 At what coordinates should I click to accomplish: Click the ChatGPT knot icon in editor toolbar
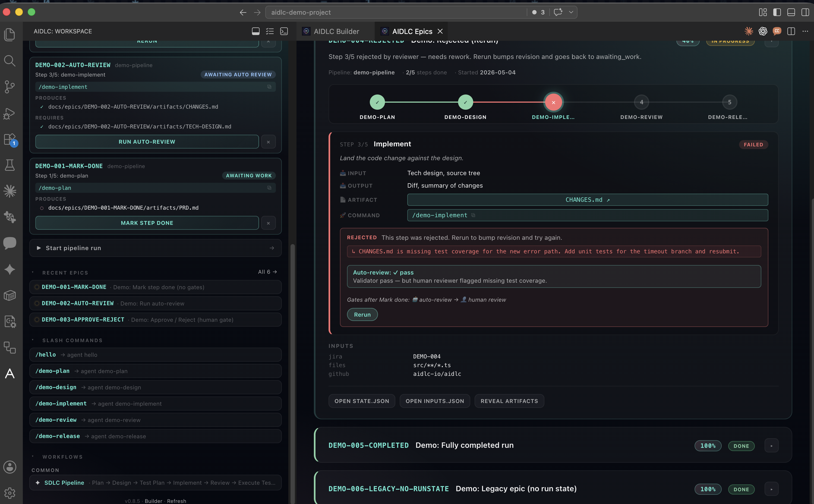763,31
